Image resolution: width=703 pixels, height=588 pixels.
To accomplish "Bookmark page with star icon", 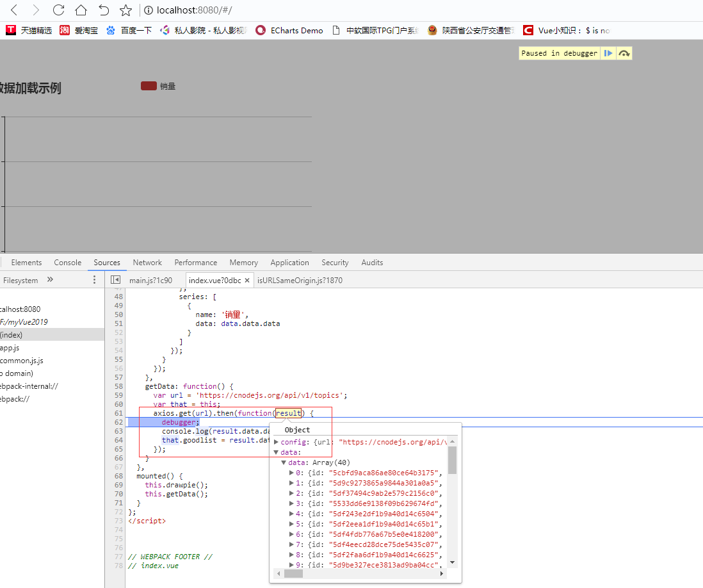I will pyautogui.click(x=125, y=10).
